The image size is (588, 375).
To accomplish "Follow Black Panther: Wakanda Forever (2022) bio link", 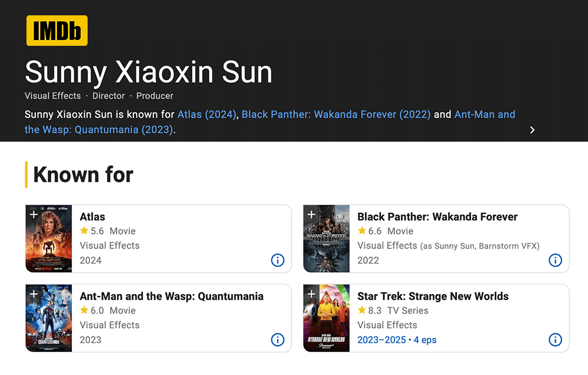I will click(336, 115).
